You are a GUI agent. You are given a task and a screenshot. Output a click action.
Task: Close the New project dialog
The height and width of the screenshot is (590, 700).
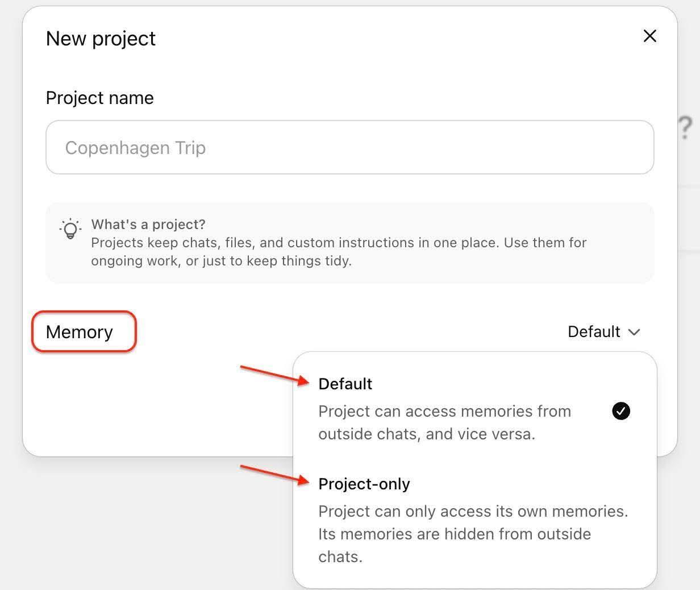coord(649,36)
